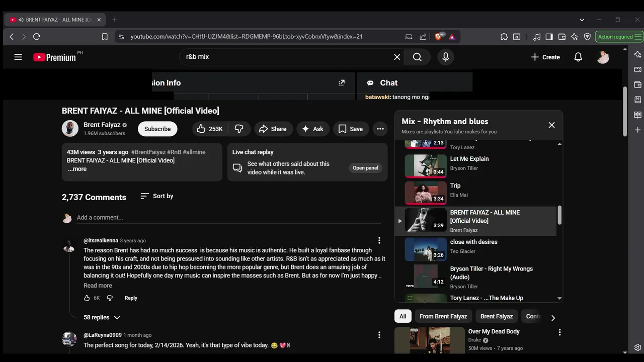The height and width of the screenshot is (362, 644).
Task: Select the All filter chip
Action: point(403,316)
